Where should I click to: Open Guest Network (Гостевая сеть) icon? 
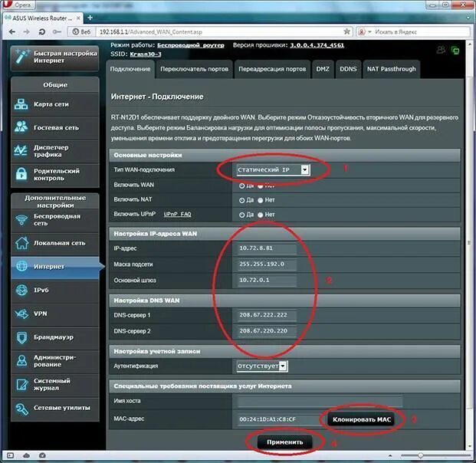(21, 127)
